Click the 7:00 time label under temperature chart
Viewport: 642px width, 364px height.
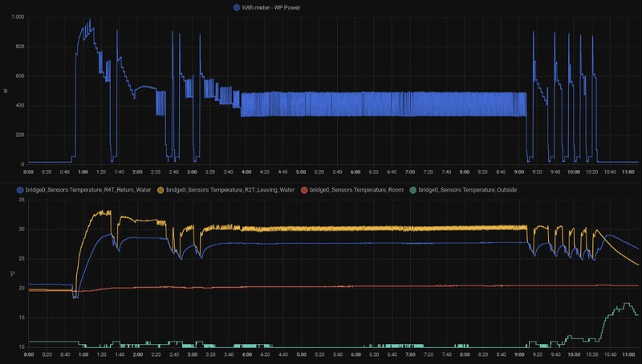pyautogui.click(x=410, y=354)
